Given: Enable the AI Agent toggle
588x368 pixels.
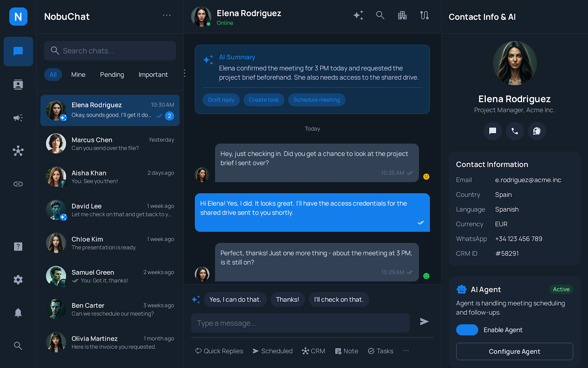Looking at the screenshot, I should 467,330.
